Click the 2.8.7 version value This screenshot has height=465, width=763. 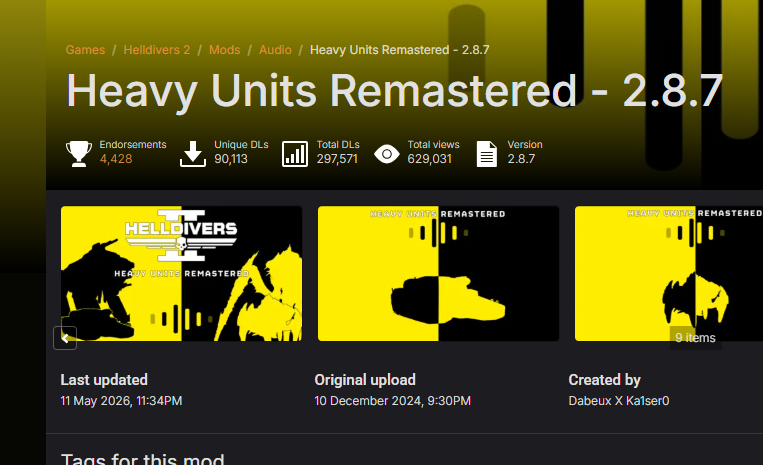(521, 159)
